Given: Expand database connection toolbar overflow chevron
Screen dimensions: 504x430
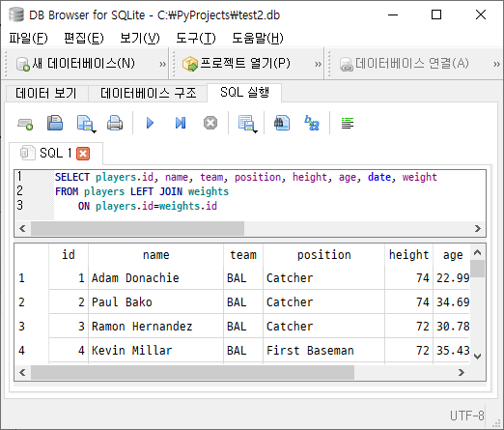Looking at the screenshot, I should click(496, 64).
